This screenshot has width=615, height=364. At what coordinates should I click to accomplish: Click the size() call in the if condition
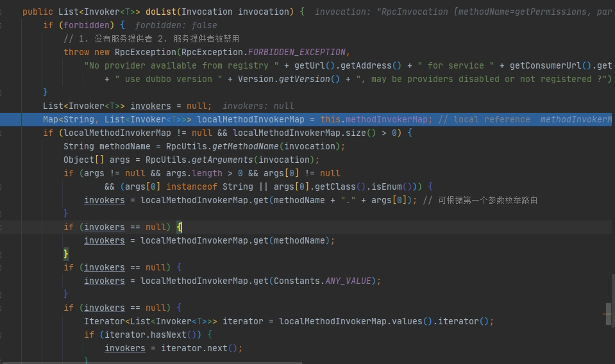(x=356, y=133)
